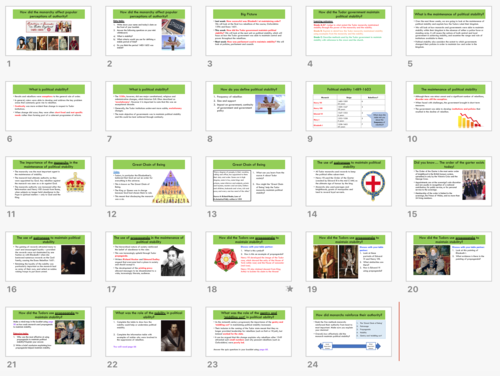500x376 pixels.
Task: Select slide 17 thumbnail with engraved portrait
Action: point(149,257)
